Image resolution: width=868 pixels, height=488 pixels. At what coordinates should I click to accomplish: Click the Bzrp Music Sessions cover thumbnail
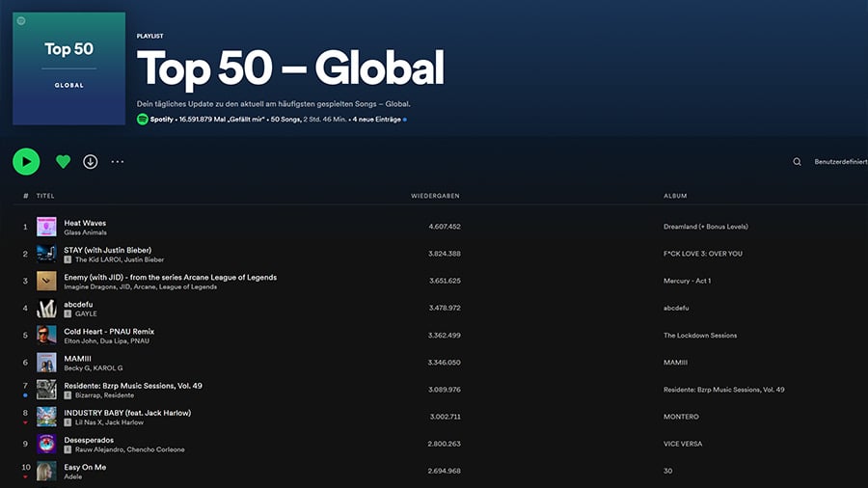pyautogui.click(x=46, y=390)
